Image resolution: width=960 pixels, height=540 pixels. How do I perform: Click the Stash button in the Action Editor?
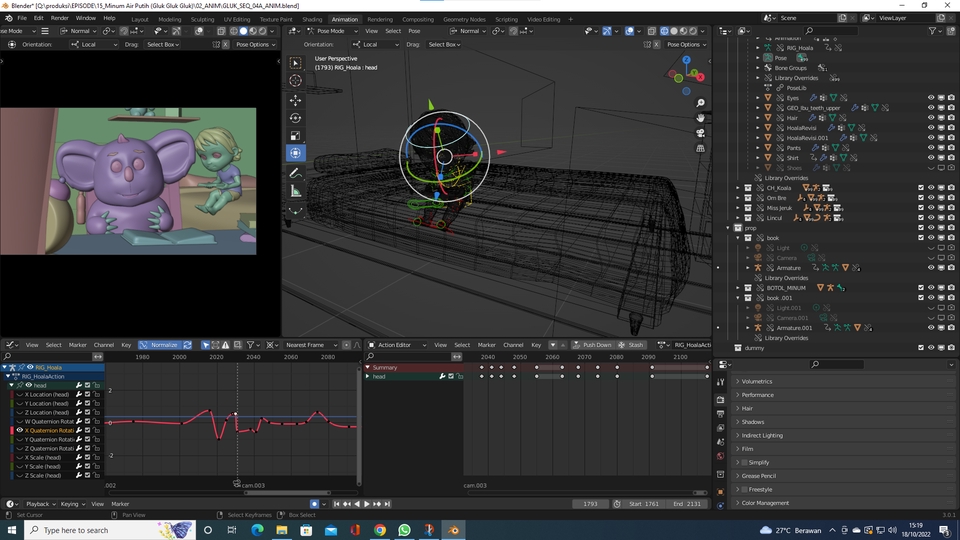(631, 345)
